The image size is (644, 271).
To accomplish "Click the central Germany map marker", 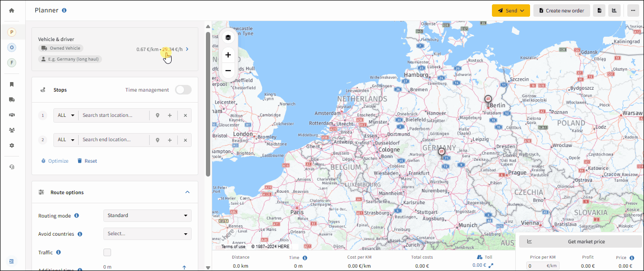I will (x=441, y=153).
